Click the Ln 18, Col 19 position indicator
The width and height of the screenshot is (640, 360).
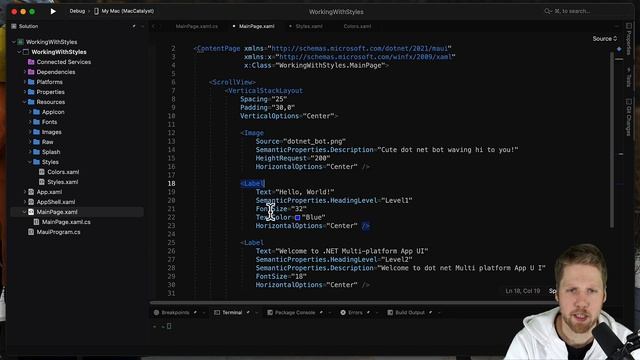522,291
